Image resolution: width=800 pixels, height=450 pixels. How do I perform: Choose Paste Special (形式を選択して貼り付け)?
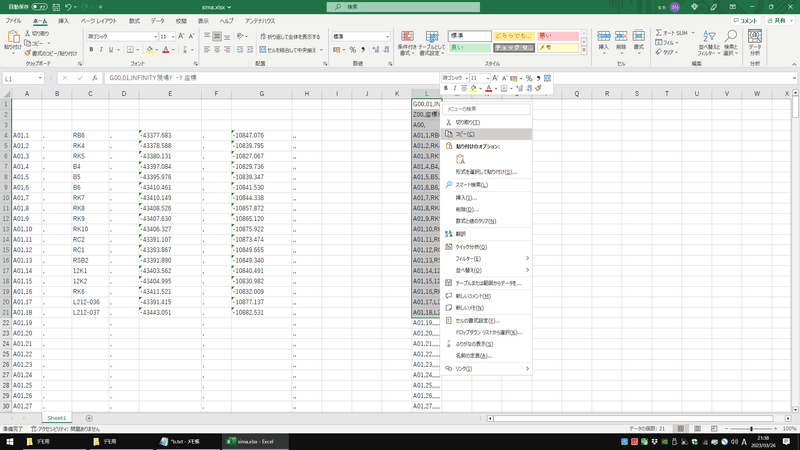[486, 172]
